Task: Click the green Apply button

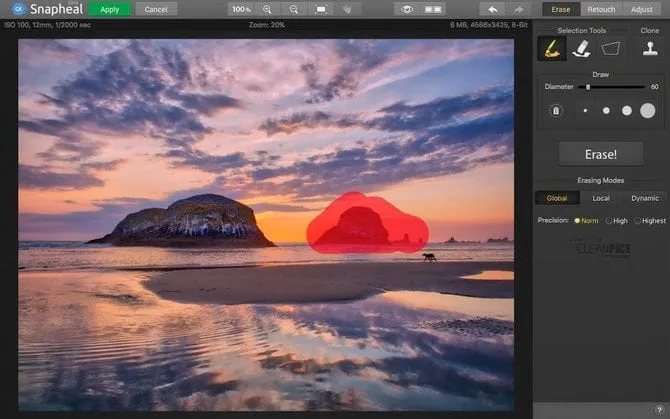Action: [109, 9]
